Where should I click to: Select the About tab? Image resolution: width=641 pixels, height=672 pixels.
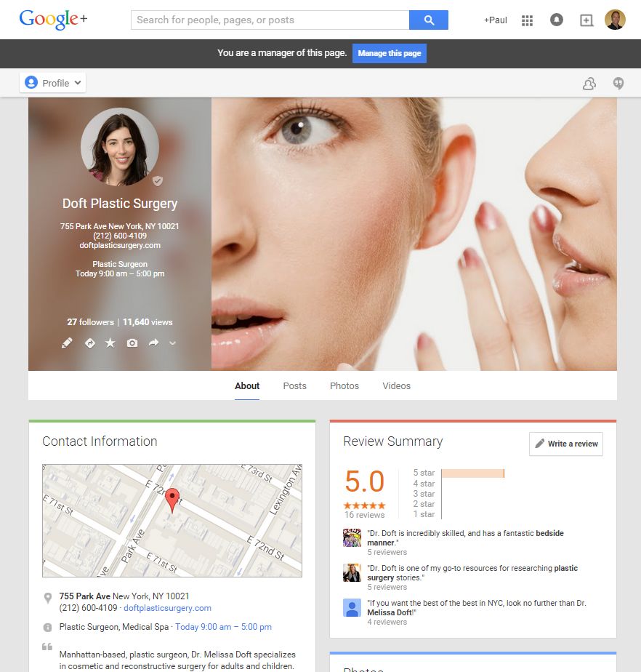[x=247, y=385]
